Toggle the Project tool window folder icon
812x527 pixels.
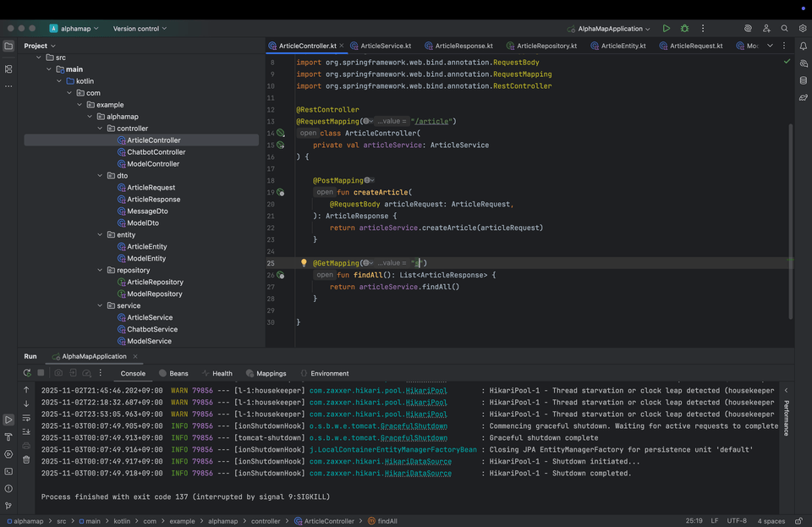pyautogui.click(x=8, y=46)
